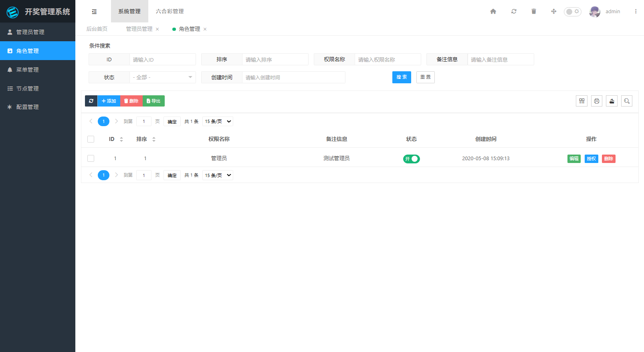The width and height of the screenshot is (644, 352).
Task: Close the 角色管理 tab
Action: click(205, 29)
